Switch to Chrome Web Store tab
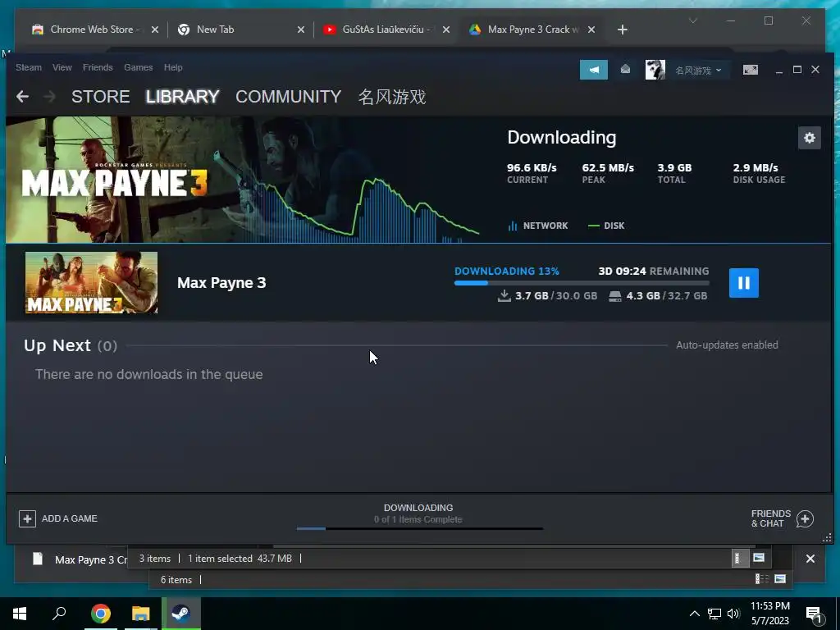 coord(95,30)
